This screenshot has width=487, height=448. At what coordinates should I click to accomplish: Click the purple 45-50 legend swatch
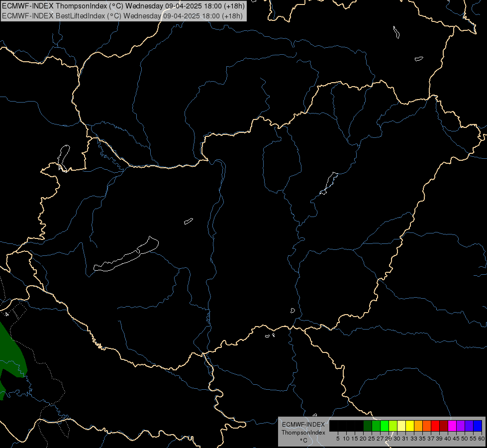pos(461,426)
